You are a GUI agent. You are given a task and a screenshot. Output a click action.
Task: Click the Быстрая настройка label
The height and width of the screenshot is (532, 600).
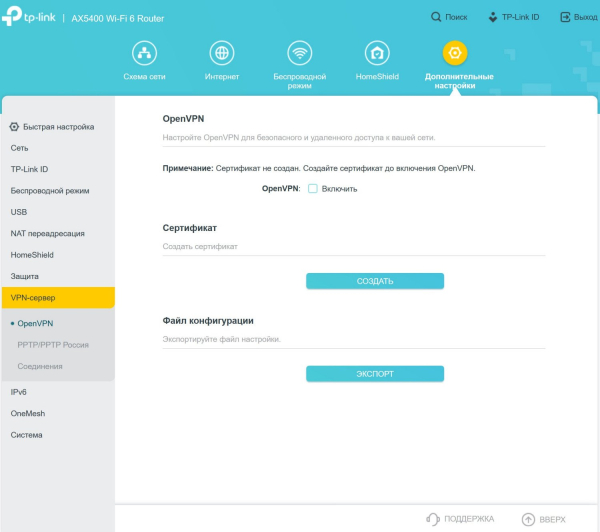[59, 127]
